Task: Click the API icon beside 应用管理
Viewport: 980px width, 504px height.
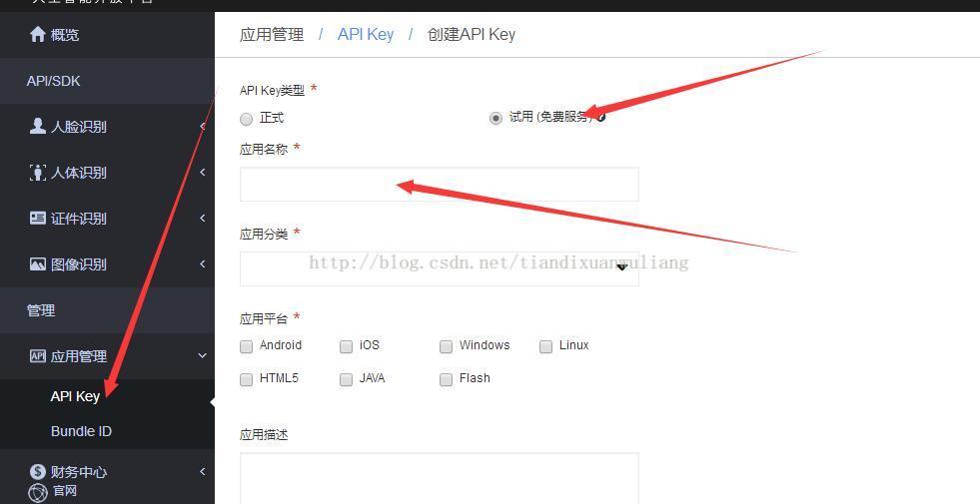Action: pos(38,356)
